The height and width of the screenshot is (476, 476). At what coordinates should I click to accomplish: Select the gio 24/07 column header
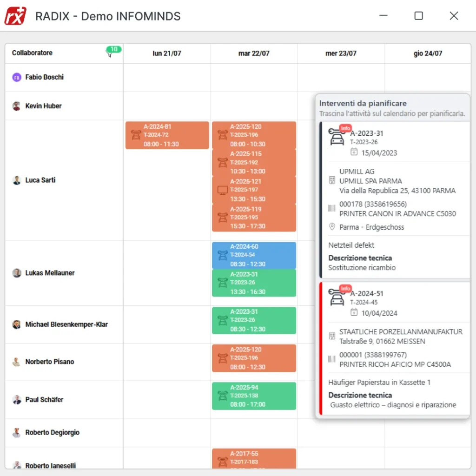tap(428, 53)
